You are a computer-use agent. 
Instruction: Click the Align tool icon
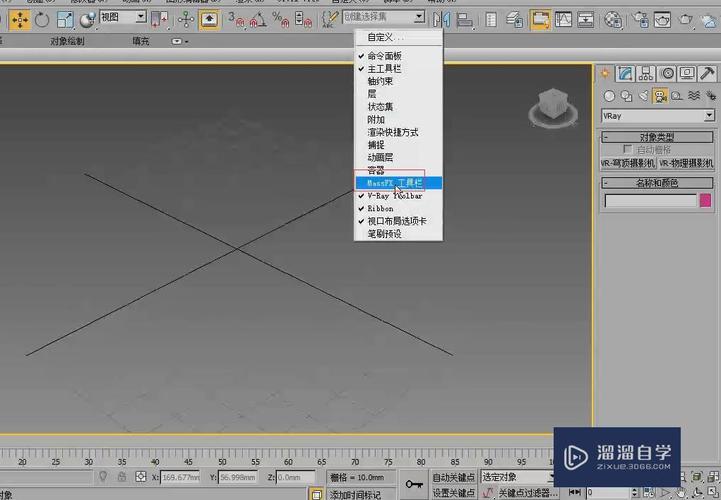click(464, 20)
